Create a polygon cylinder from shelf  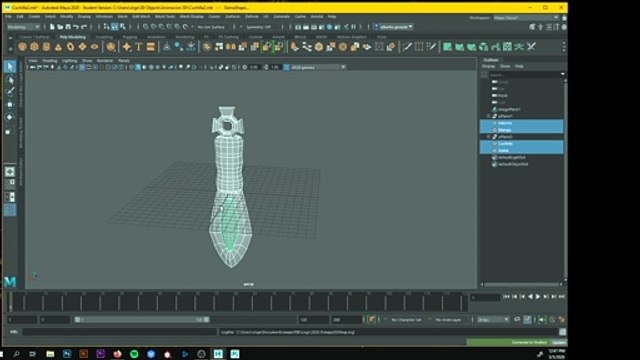tap(47, 47)
